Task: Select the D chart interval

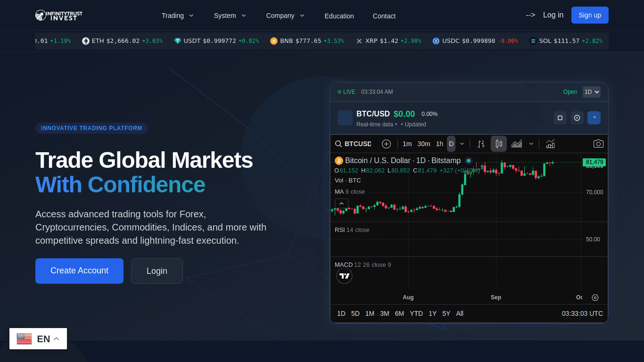Action: [451, 144]
